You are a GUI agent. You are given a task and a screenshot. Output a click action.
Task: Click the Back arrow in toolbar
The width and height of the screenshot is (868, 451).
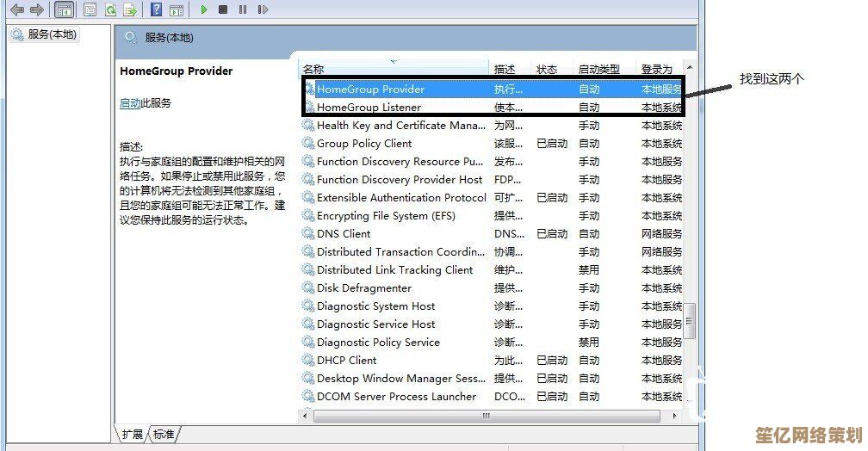16,9
